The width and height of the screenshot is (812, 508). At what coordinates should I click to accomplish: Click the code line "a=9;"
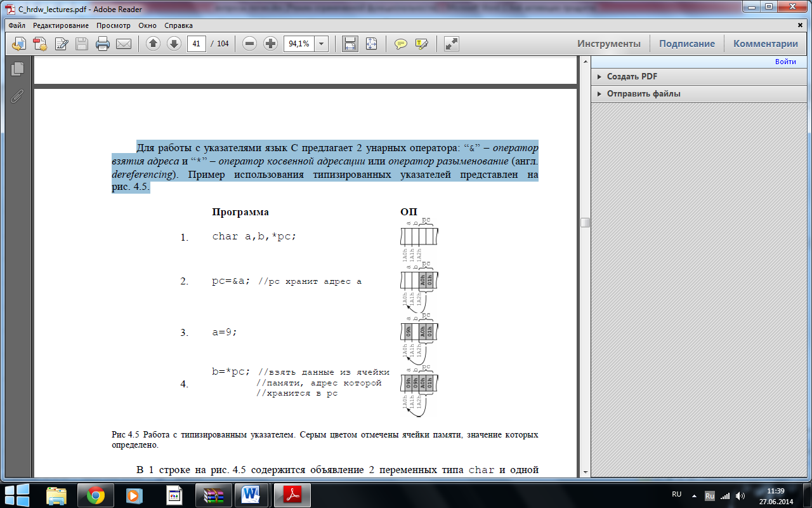click(x=225, y=331)
